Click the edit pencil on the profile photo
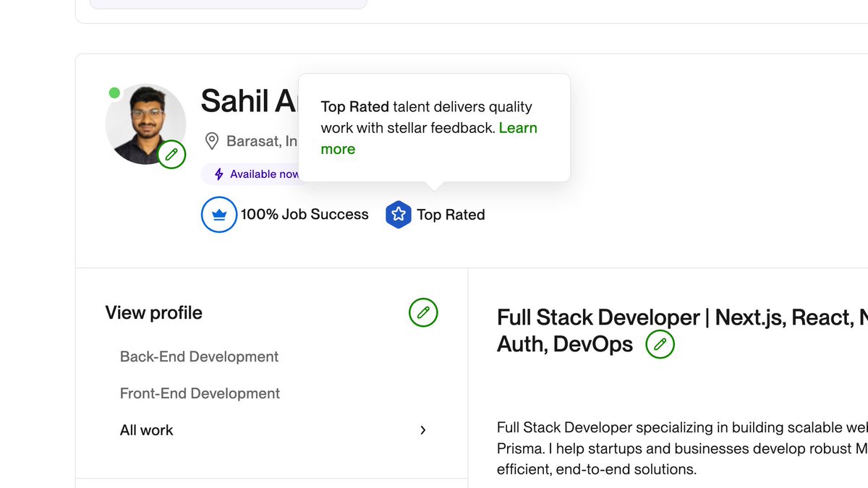 click(171, 154)
